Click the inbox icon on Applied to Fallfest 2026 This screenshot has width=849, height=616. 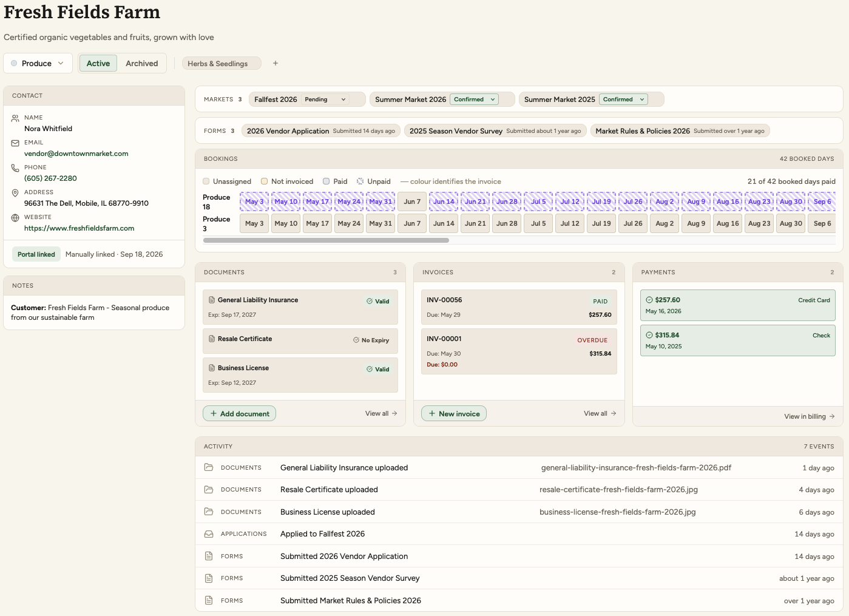click(209, 534)
